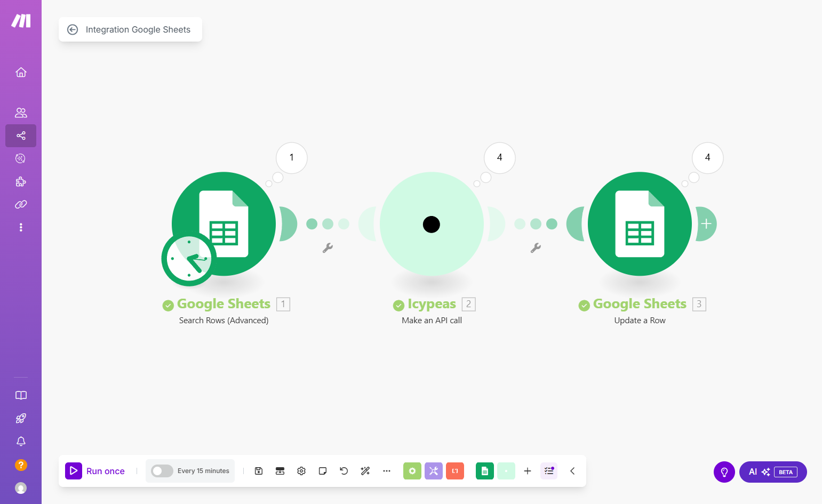Screen dimensions: 822x504
Task: Open the purple Tools wrench icon
Action: (434, 471)
